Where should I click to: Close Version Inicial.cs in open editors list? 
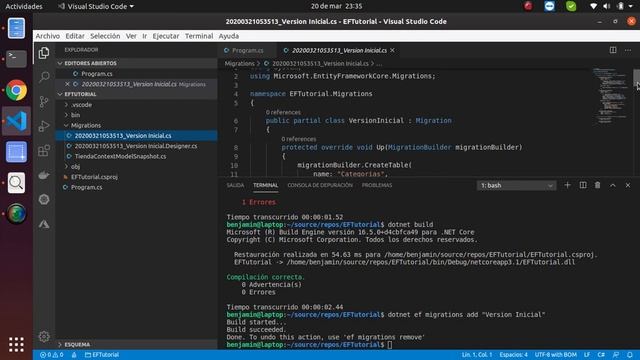67,84
